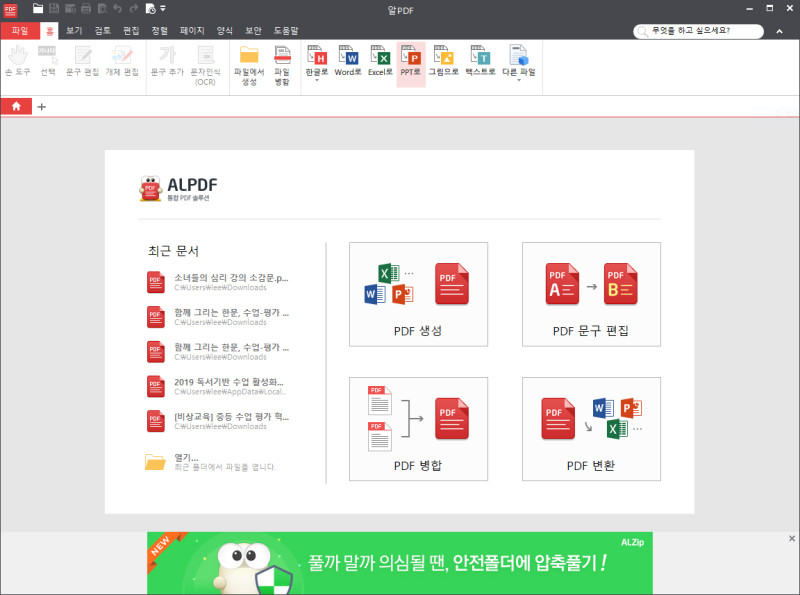The height and width of the screenshot is (595, 800).
Task: Expand the quick access toolbar customize arrow
Action: 163,8
